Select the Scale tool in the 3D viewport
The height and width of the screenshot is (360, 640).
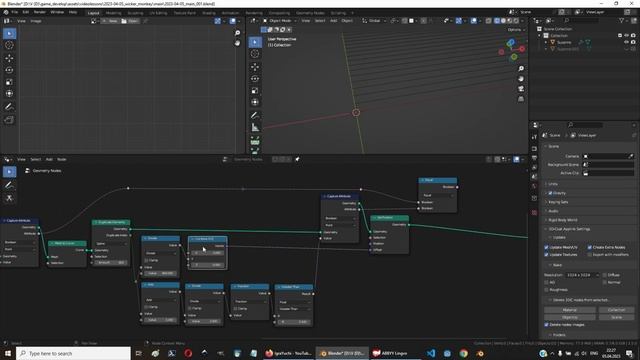click(255, 90)
